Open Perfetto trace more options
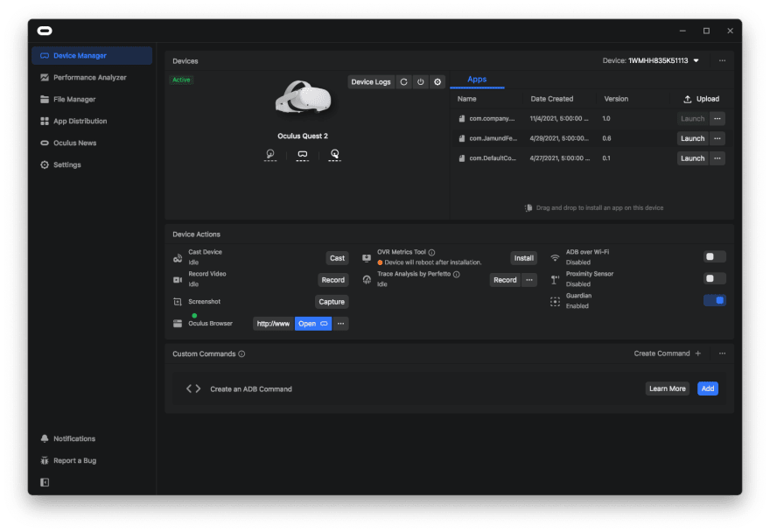Image resolution: width=770 pixels, height=532 pixels. pos(529,280)
